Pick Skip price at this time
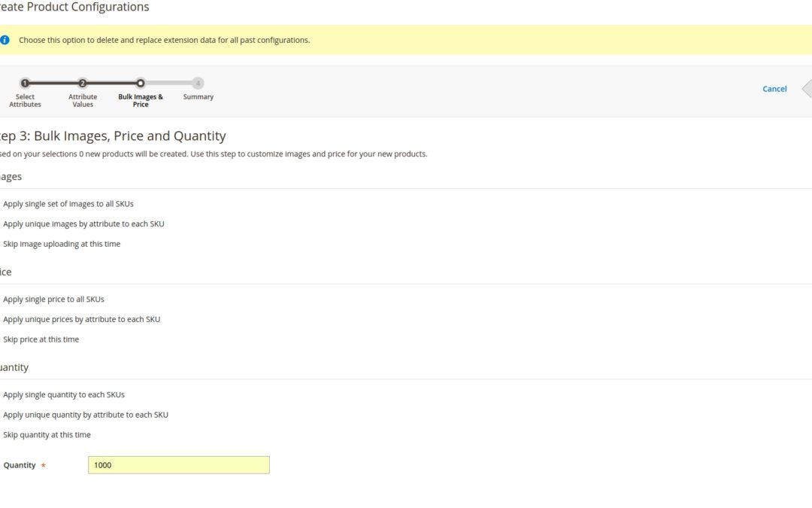Viewport: 812px width, 508px height. pos(41,339)
